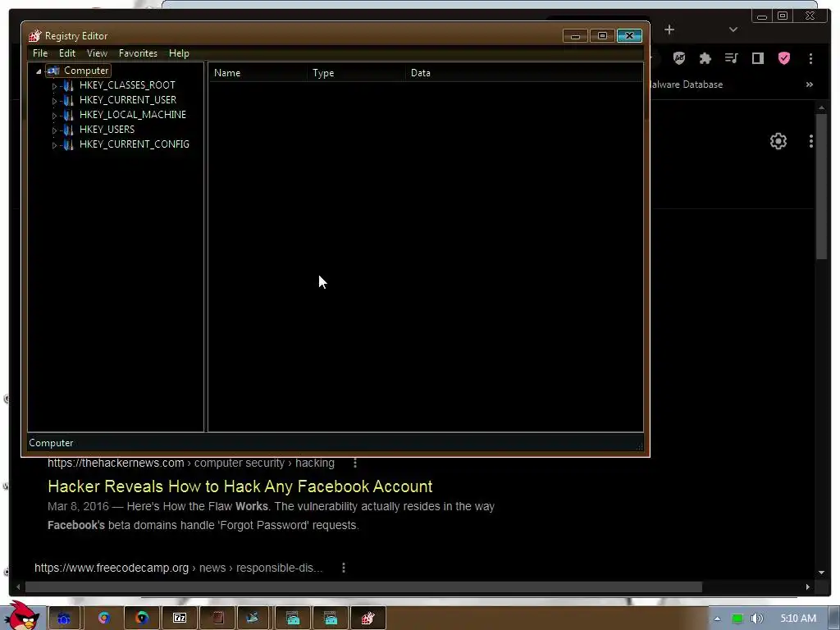This screenshot has width=840, height=630.
Task: Select the Computer tree item
Action: pos(85,71)
